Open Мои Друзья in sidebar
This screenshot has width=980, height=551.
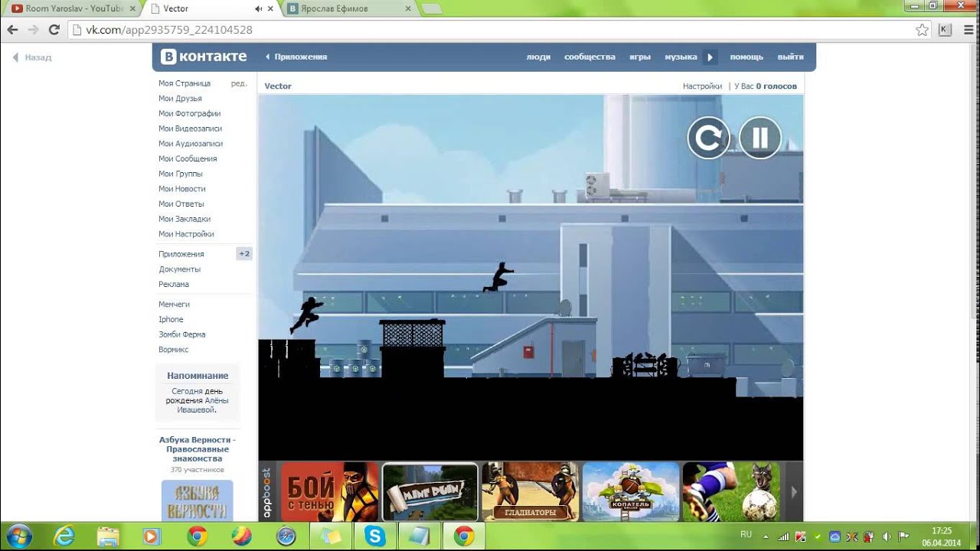click(180, 99)
